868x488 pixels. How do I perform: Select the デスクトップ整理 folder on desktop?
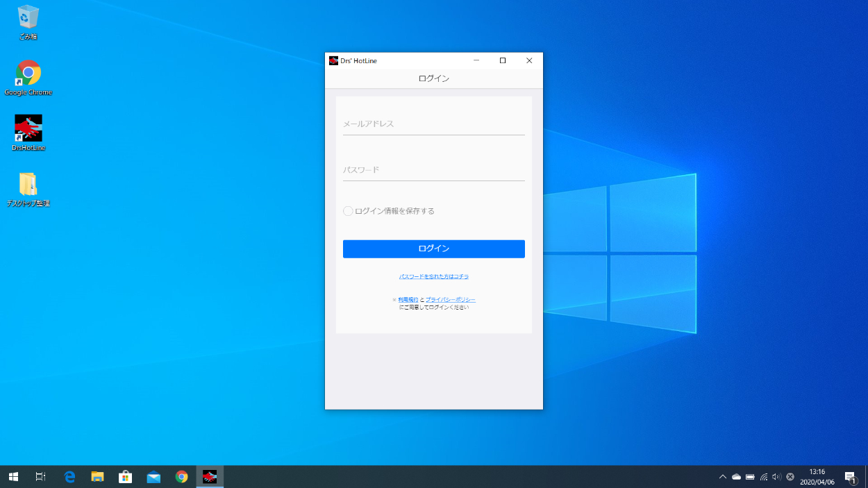click(x=28, y=185)
